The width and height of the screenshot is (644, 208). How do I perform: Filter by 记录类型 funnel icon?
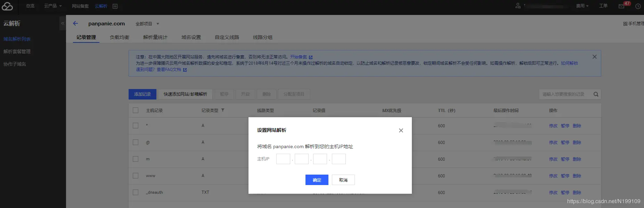pos(223,110)
